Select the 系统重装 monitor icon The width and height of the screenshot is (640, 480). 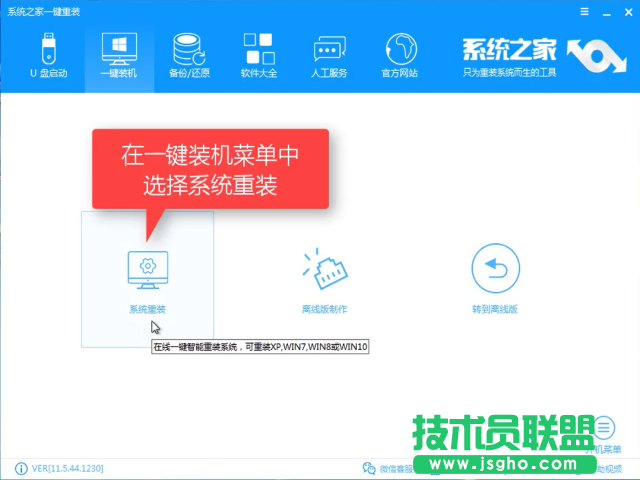pyautogui.click(x=147, y=268)
